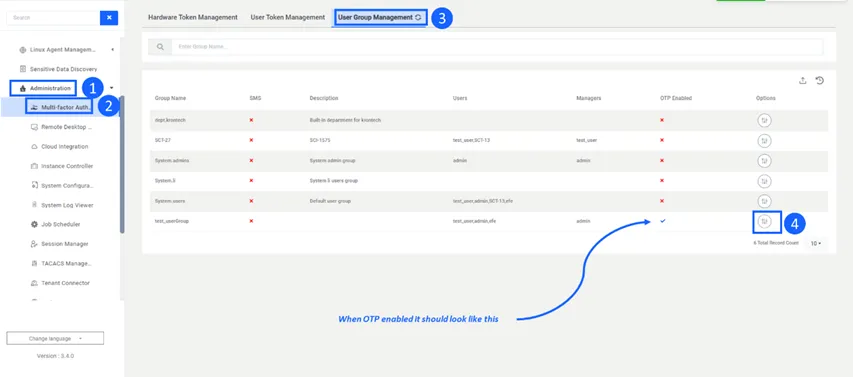Viewport: 853px width, 377px height.
Task: Click the Linux Agent Management globe icon
Action: pos(22,50)
